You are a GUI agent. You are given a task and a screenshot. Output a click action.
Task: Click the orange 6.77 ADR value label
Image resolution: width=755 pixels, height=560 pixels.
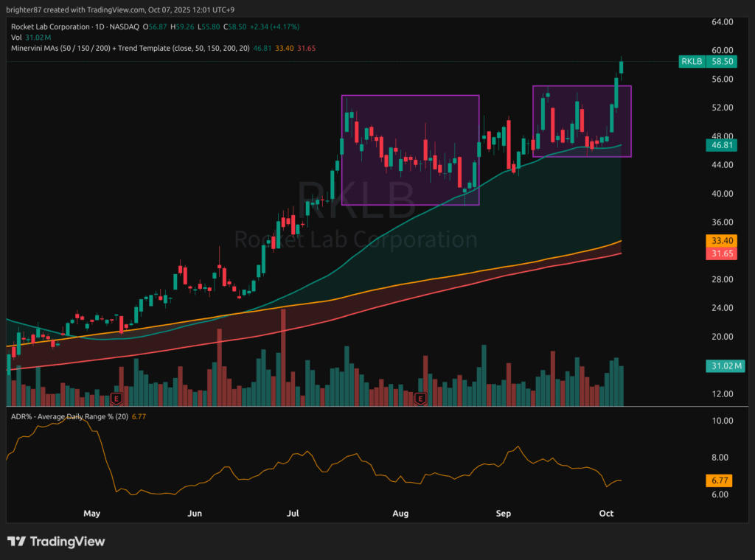(718, 480)
